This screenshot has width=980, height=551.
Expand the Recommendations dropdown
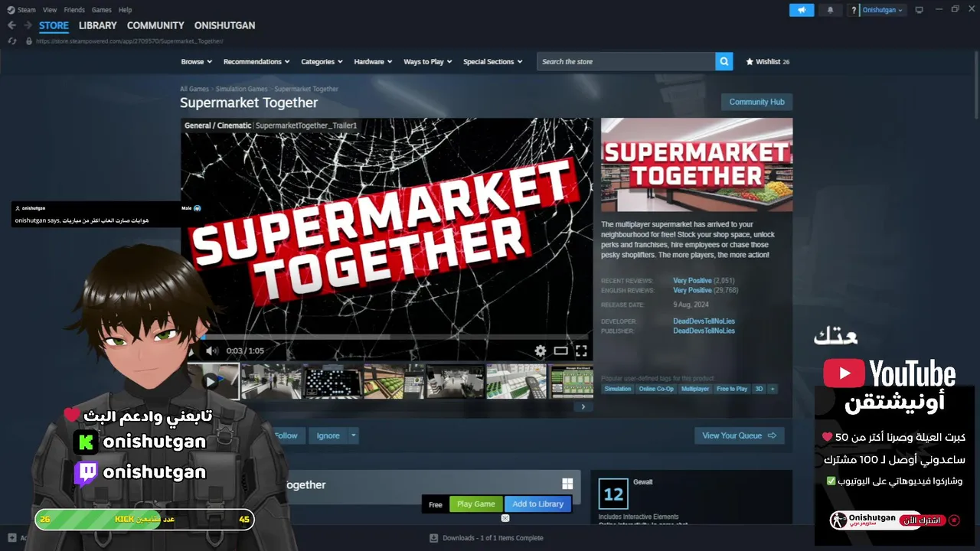tap(256, 62)
